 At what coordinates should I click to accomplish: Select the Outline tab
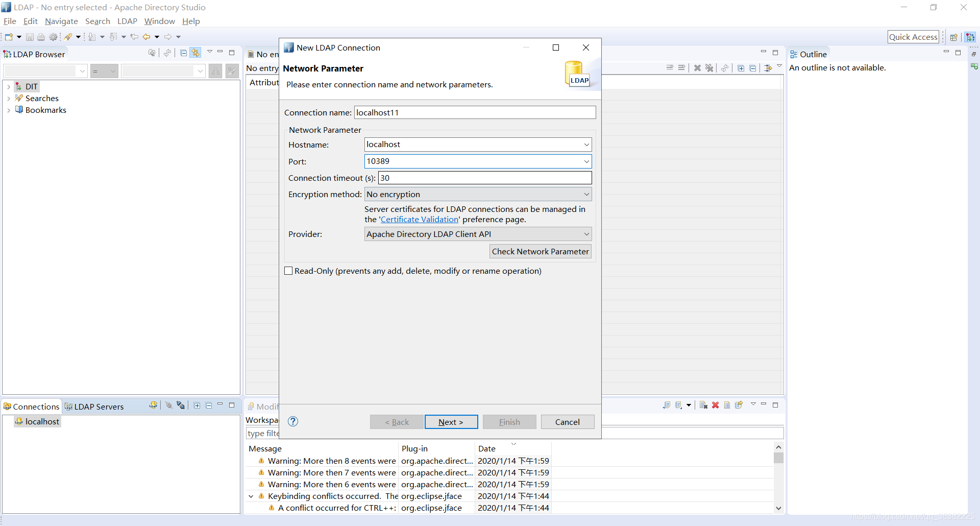click(808, 54)
